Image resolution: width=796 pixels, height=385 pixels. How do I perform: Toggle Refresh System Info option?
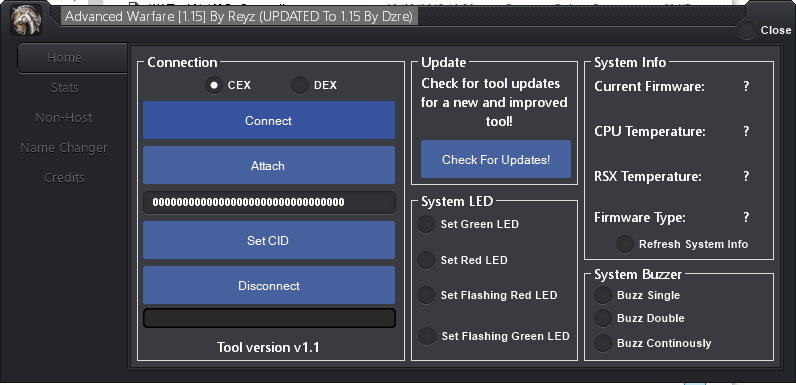tap(625, 244)
